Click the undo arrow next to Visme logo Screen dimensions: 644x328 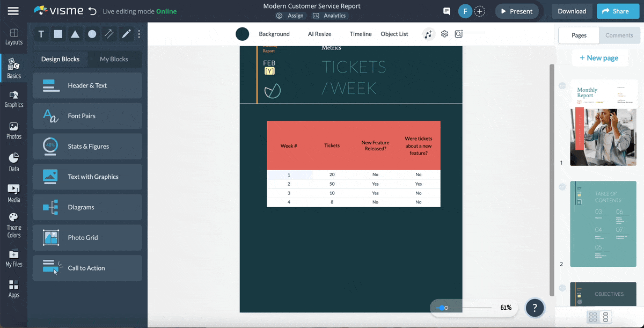tap(93, 11)
